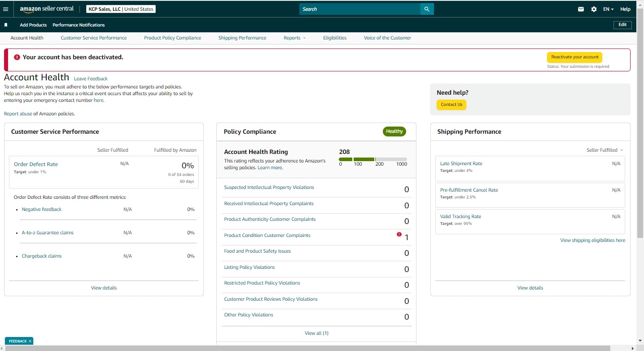Image resolution: width=644 pixels, height=351 pixels.
Task: Expand the Reports menu dropdown
Action: click(x=294, y=38)
